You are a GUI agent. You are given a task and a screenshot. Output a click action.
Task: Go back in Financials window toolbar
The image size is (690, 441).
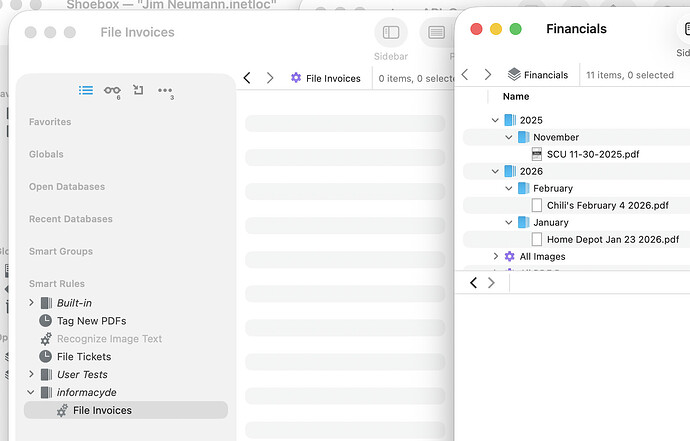click(x=465, y=74)
